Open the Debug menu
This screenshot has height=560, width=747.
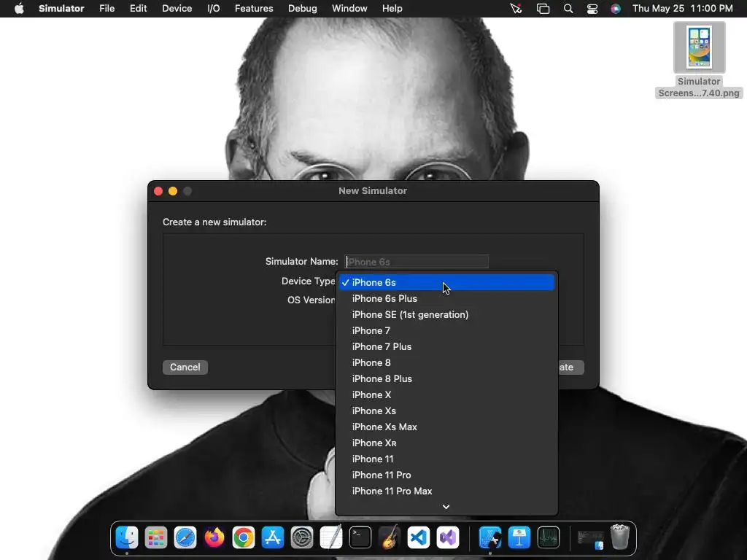[303, 9]
